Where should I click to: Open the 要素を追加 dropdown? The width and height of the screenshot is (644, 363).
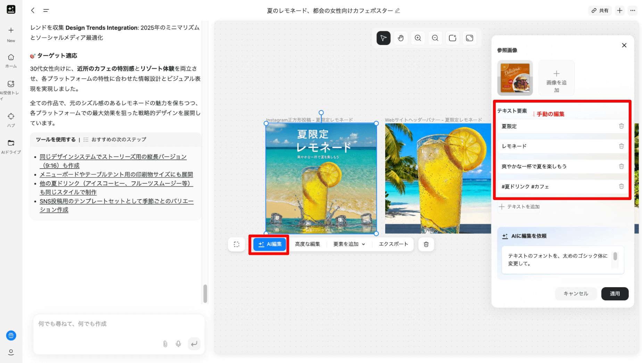tap(349, 244)
